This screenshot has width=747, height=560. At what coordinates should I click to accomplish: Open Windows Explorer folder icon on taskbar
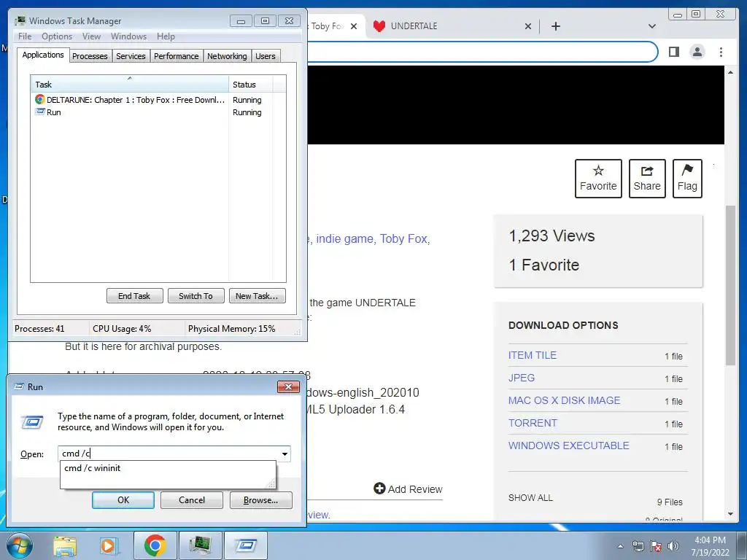65,545
